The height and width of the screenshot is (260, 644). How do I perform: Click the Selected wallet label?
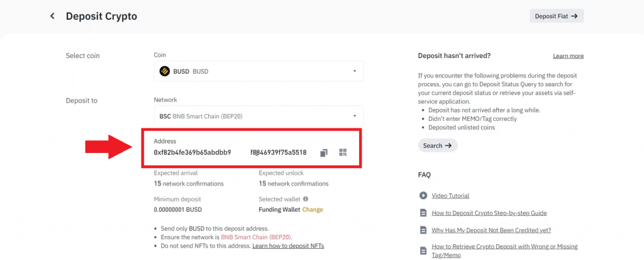pos(280,199)
